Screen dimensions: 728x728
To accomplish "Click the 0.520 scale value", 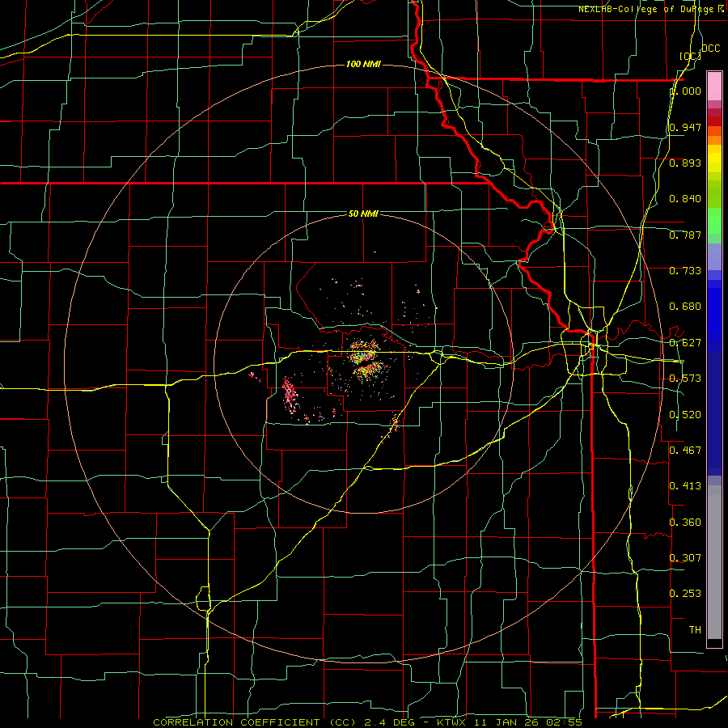I will (685, 415).
